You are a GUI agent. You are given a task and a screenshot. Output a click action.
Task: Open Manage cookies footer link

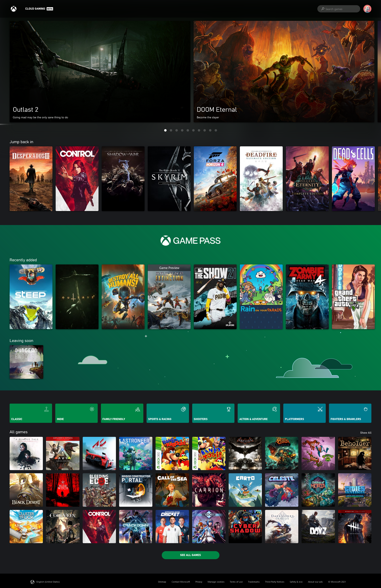[216, 582]
